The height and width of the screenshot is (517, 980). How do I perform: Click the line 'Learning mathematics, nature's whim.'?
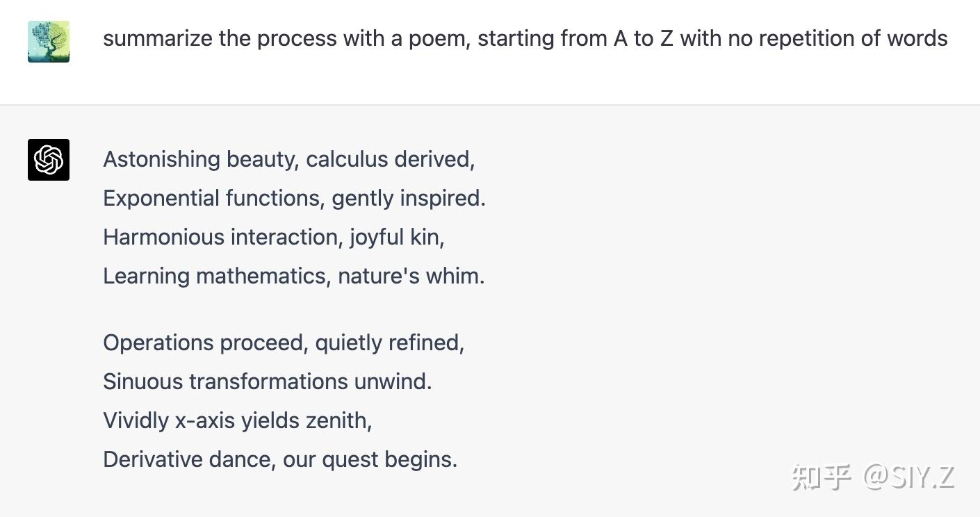294,277
